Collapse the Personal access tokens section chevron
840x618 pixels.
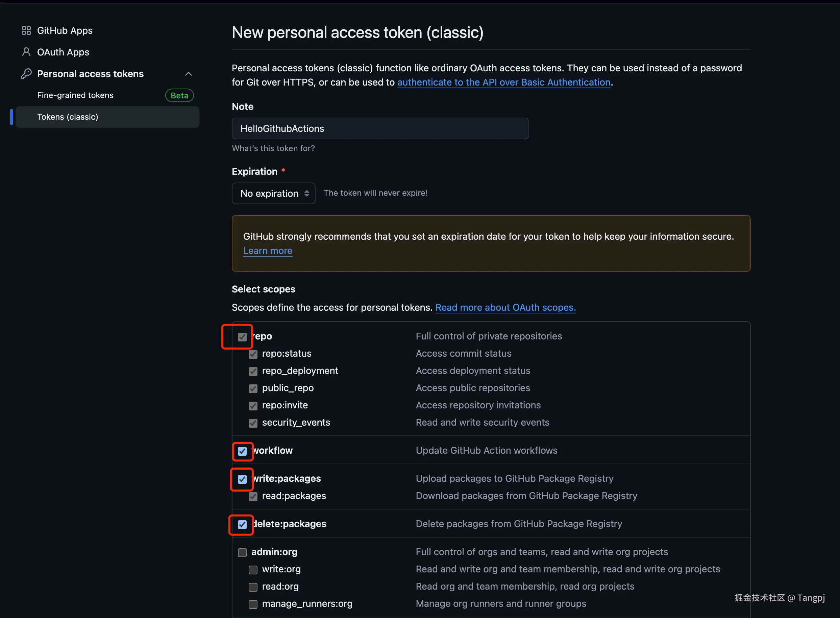189,74
